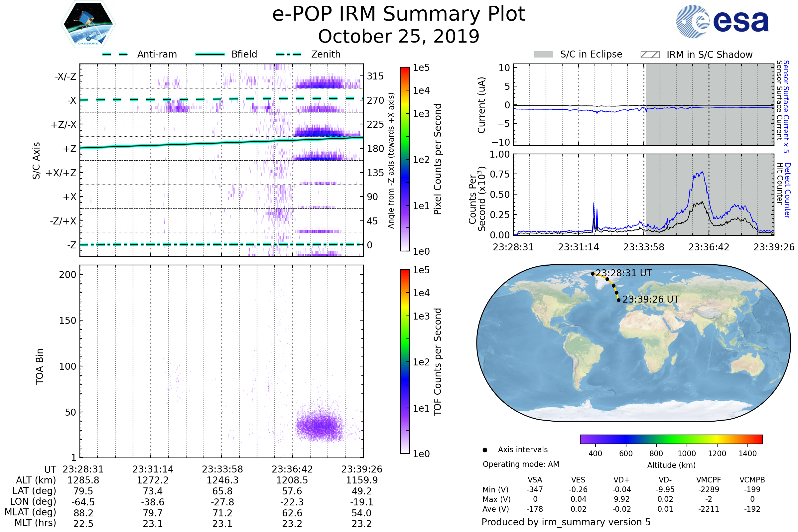Click the 23:33:58 UT tick label under TOA plot
This screenshot has height=532, width=798.
click(x=222, y=469)
